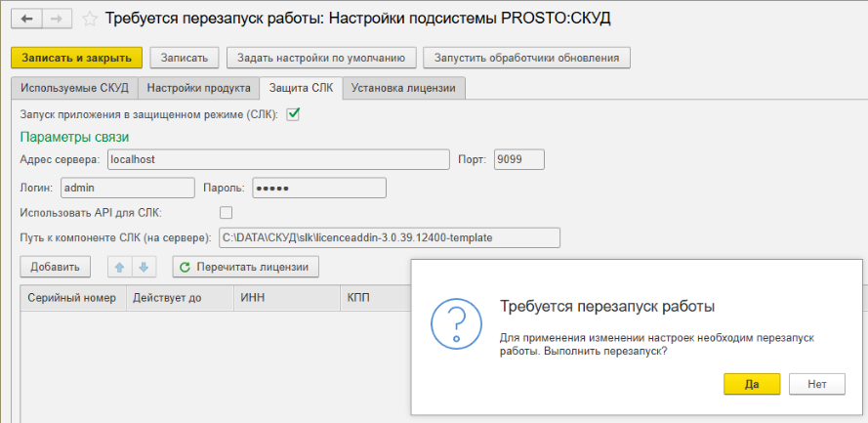The width and height of the screenshot is (868, 423).
Task: Enable the "Использовать API для СЛК" checkbox
Action: tap(226, 212)
